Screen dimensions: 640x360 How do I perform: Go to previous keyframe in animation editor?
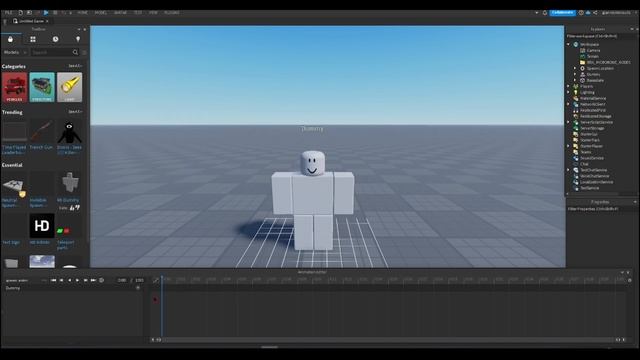point(62,280)
